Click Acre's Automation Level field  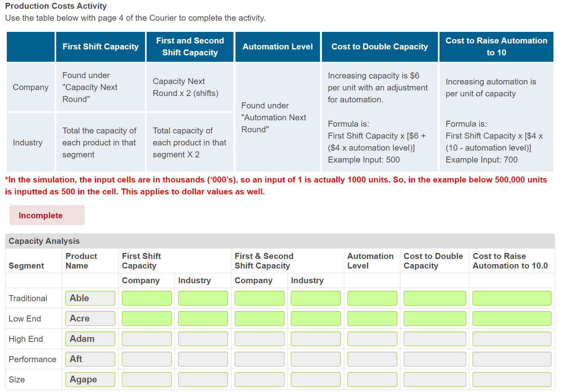(372, 318)
